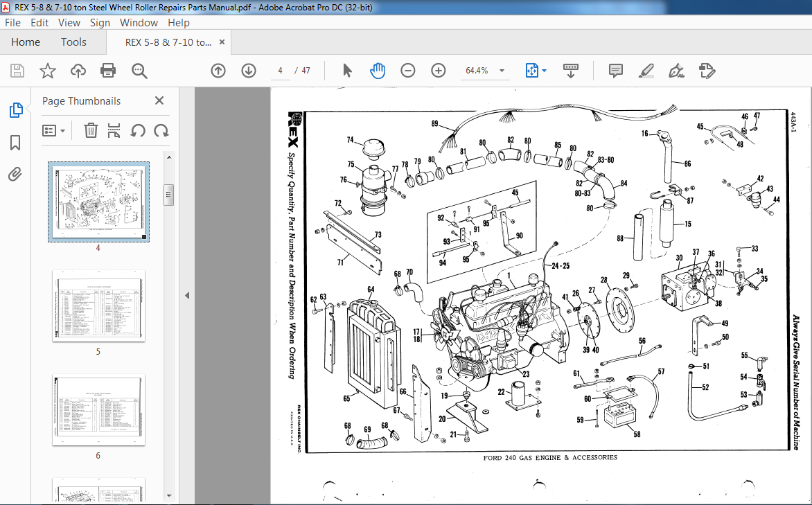The height and width of the screenshot is (505, 812).
Task: Print the document via printer icon
Action: coord(108,71)
